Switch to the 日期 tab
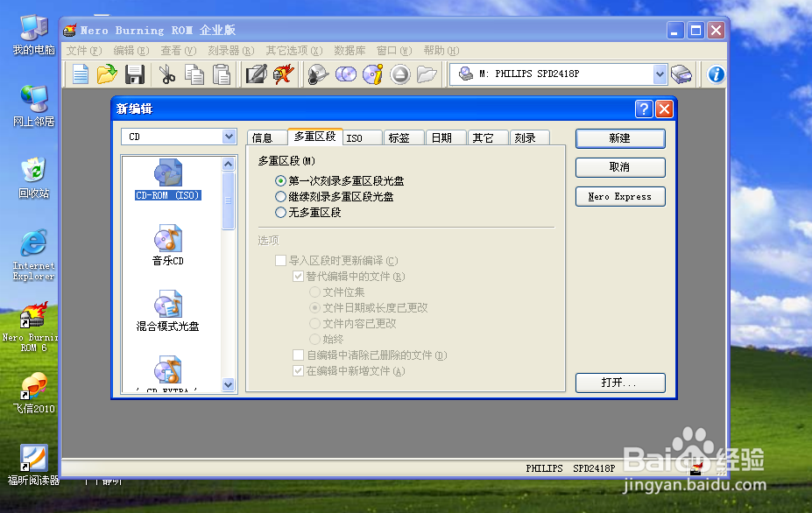This screenshot has height=513, width=812. pos(446,137)
